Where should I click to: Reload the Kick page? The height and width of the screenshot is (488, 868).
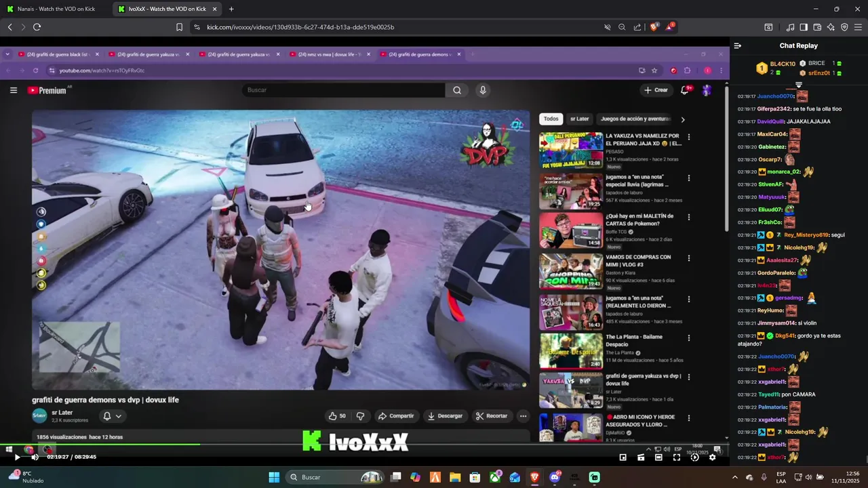pyautogui.click(x=37, y=27)
